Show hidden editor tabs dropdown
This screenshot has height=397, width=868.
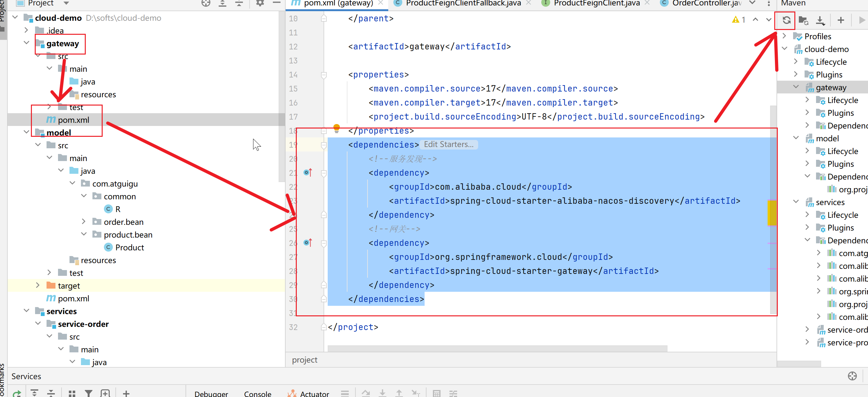click(x=752, y=3)
